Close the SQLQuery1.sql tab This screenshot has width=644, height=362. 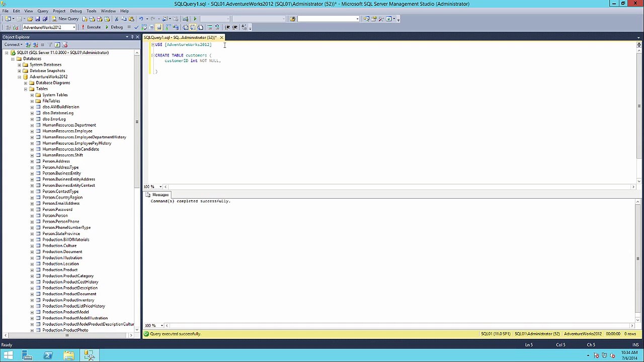(x=221, y=37)
